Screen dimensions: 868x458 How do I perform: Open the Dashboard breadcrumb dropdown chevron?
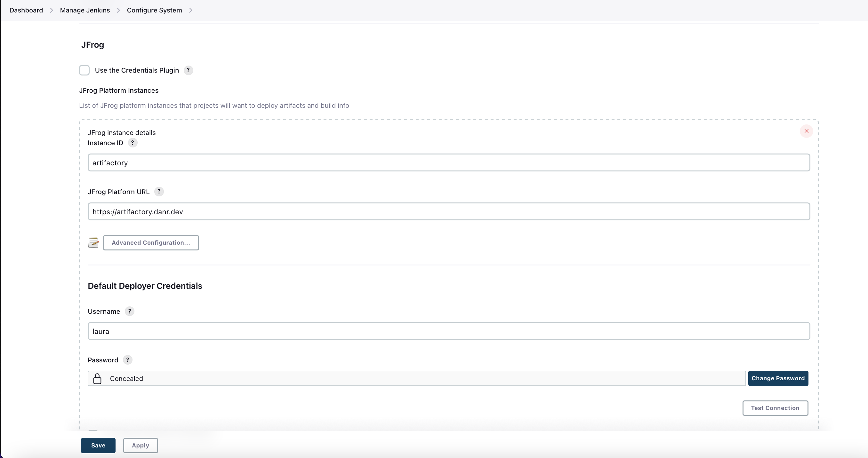[x=52, y=10]
